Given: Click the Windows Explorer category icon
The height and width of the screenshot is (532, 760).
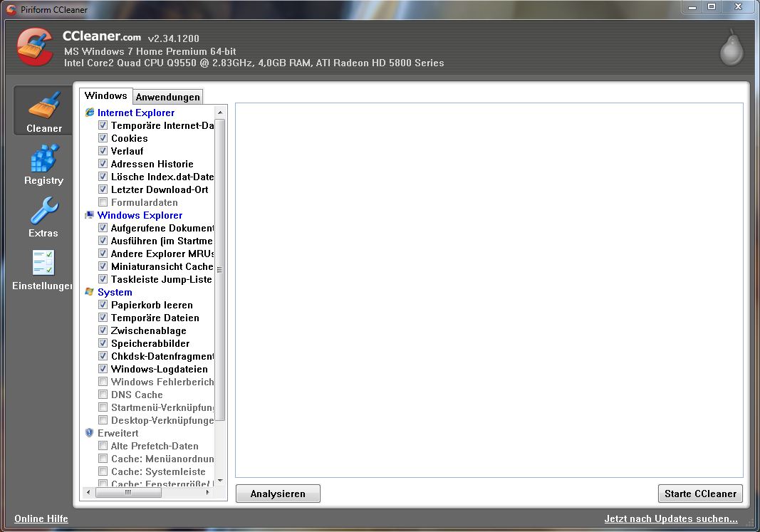Looking at the screenshot, I should pos(90,215).
